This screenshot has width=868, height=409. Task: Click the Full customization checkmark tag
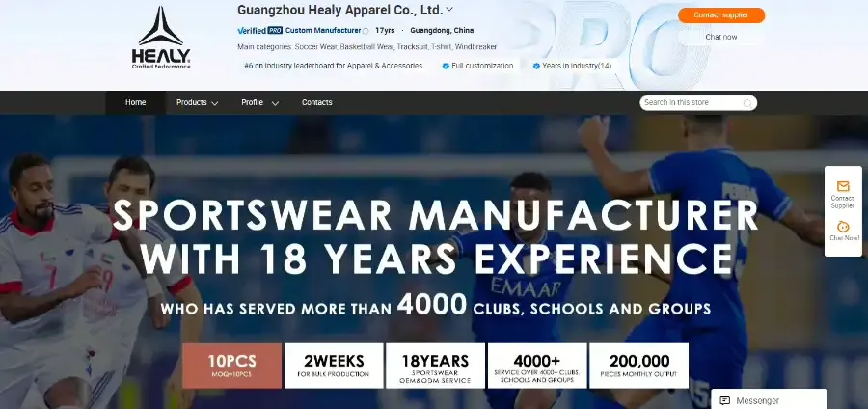pyautogui.click(x=477, y=66)
